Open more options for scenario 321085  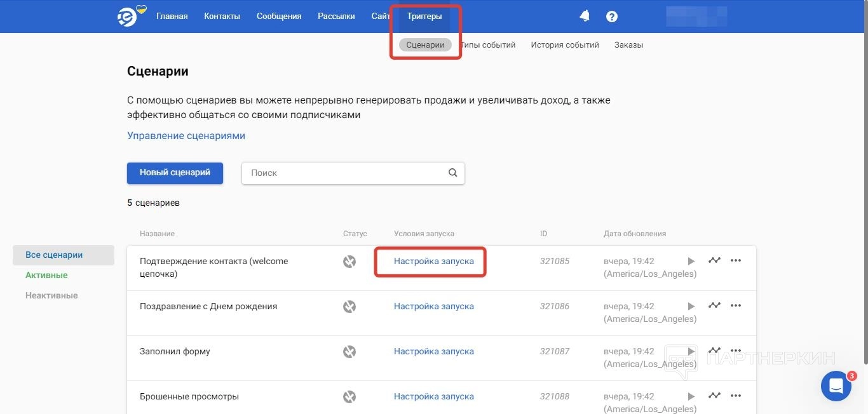[736, 261]
